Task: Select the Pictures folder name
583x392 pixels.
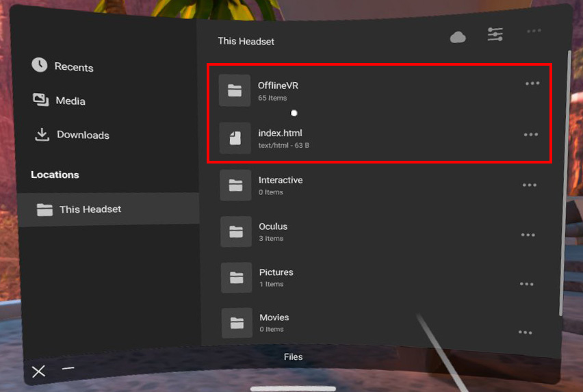Action: click(276, 272)
